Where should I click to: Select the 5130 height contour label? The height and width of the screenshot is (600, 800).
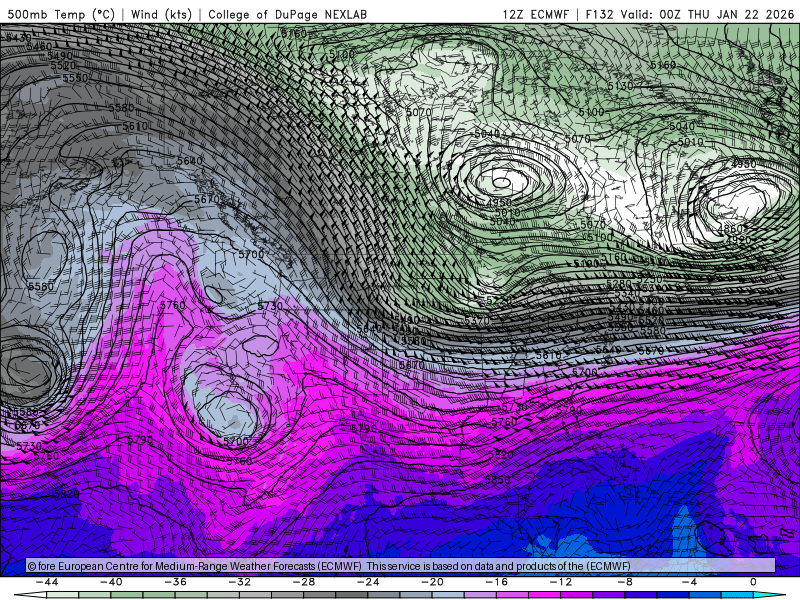coord(620,86)
